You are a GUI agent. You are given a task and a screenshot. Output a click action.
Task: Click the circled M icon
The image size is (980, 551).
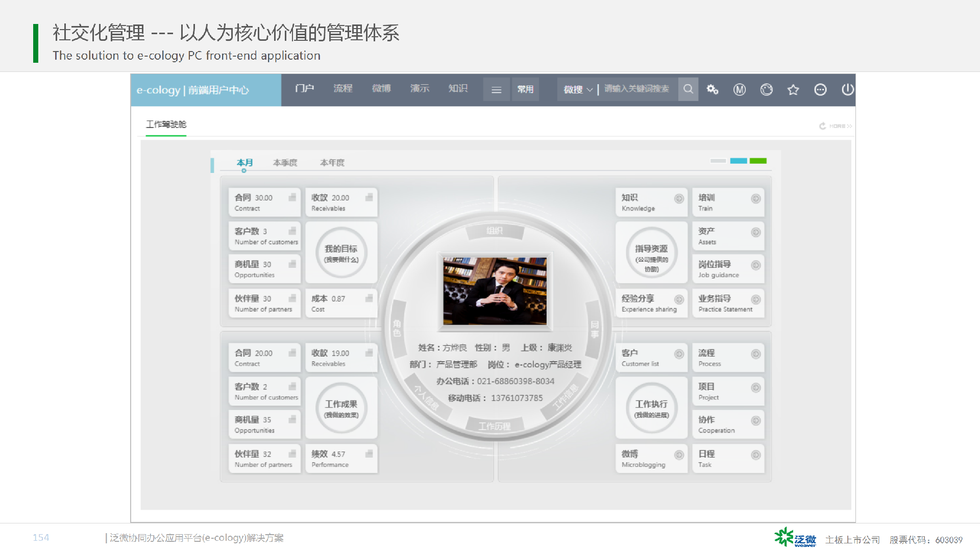pyautogui.click(x=740, y=90)
